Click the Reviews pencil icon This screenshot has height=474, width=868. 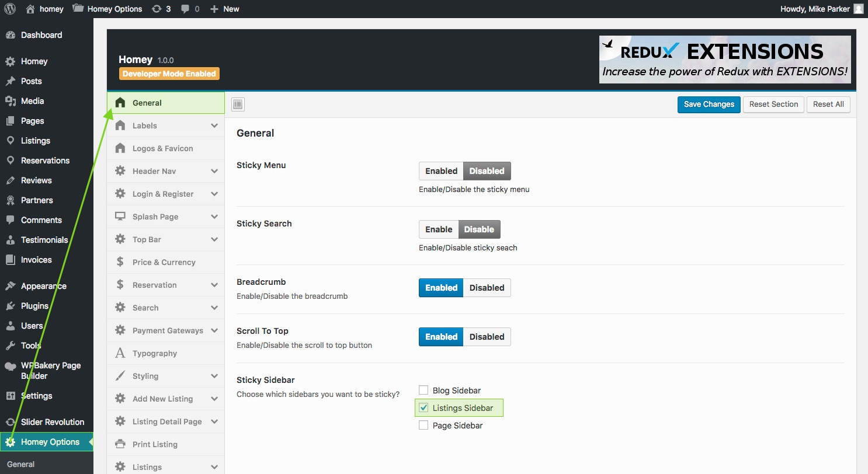coord(10,180)
